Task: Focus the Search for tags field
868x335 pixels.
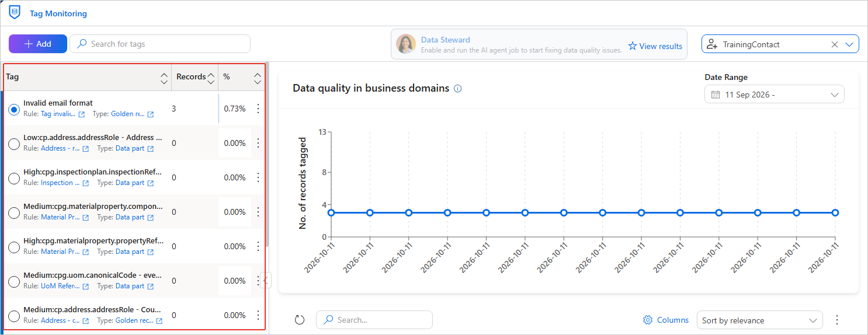Action: pos(160,44)
